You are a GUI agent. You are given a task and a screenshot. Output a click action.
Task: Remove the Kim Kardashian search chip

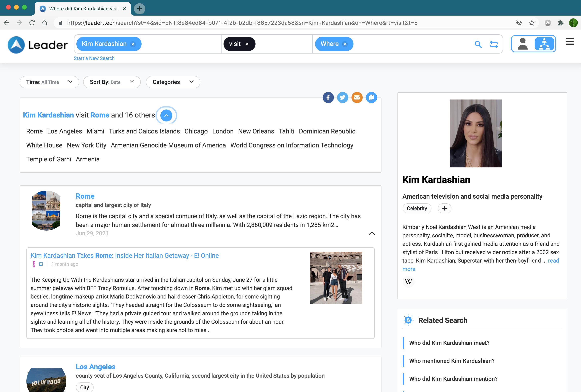(x=133, y=44)
